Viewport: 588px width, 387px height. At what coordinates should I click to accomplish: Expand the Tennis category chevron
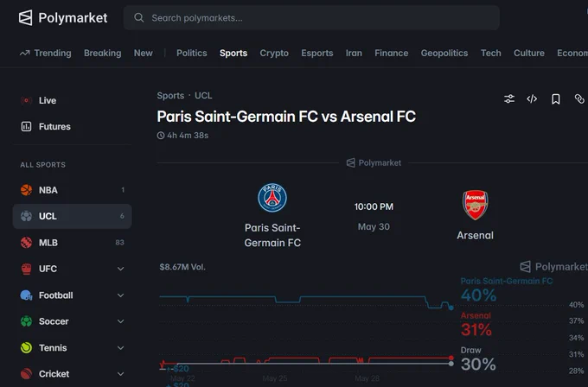coord(120,347)
